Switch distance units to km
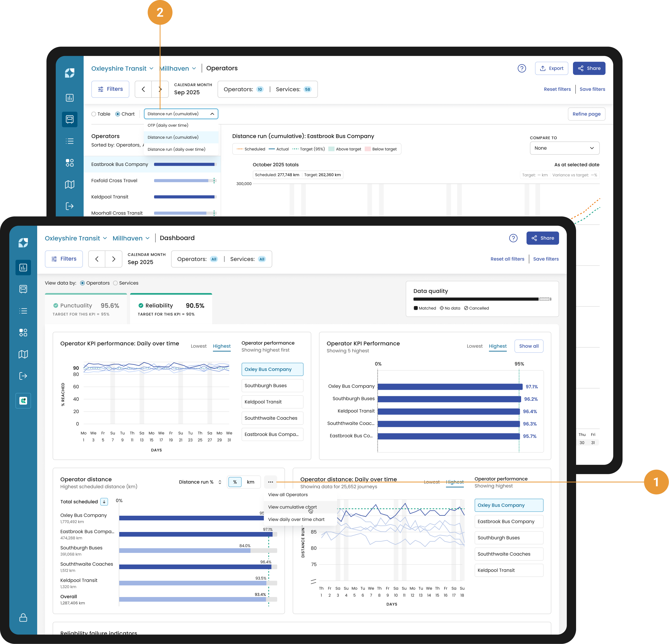This screenshot has height=644, width=669. (x=251, y=482)
